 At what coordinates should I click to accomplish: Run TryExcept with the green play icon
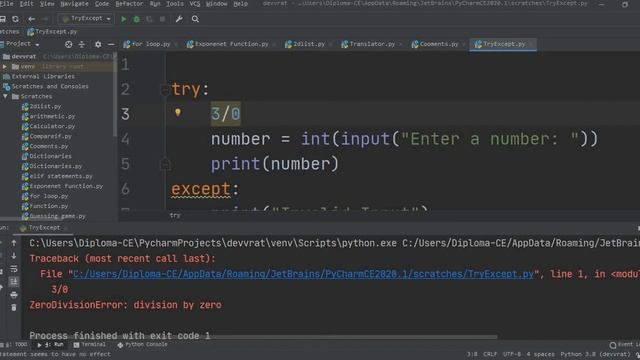pos(124,19)
